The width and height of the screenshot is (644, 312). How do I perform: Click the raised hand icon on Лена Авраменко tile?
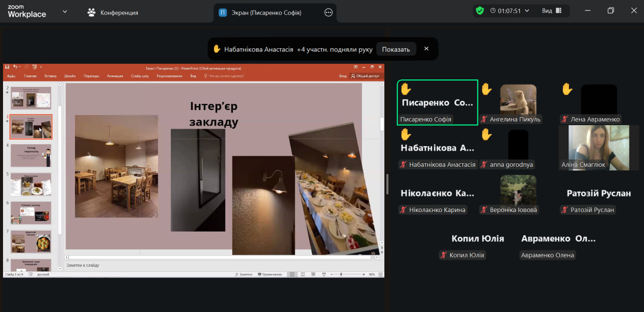coord(567,89)
